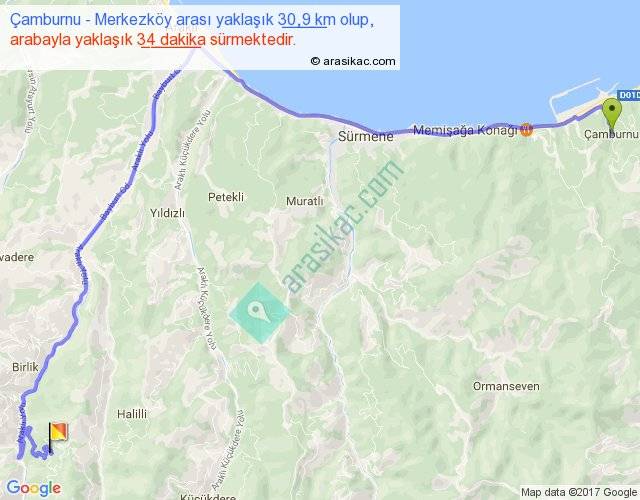Screen dimensions: 640x500
Task: Click the D010 highway shield
Action: click(628, 96)
